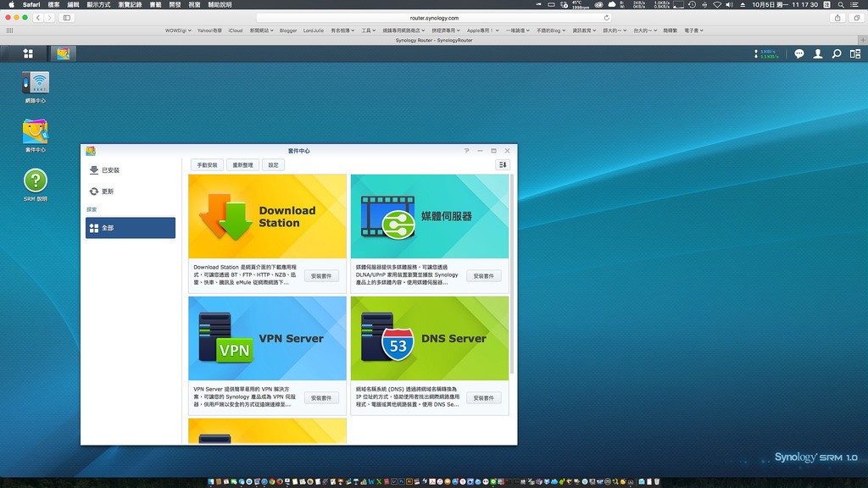Viewport: 868px width, 488px height.
Task: Expand the 新聞網站 bookmarks folder
Action: click(261, 30)
